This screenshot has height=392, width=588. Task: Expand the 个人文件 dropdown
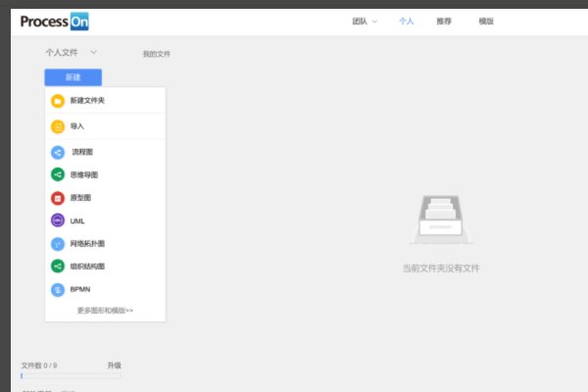[x=72, y=53]
